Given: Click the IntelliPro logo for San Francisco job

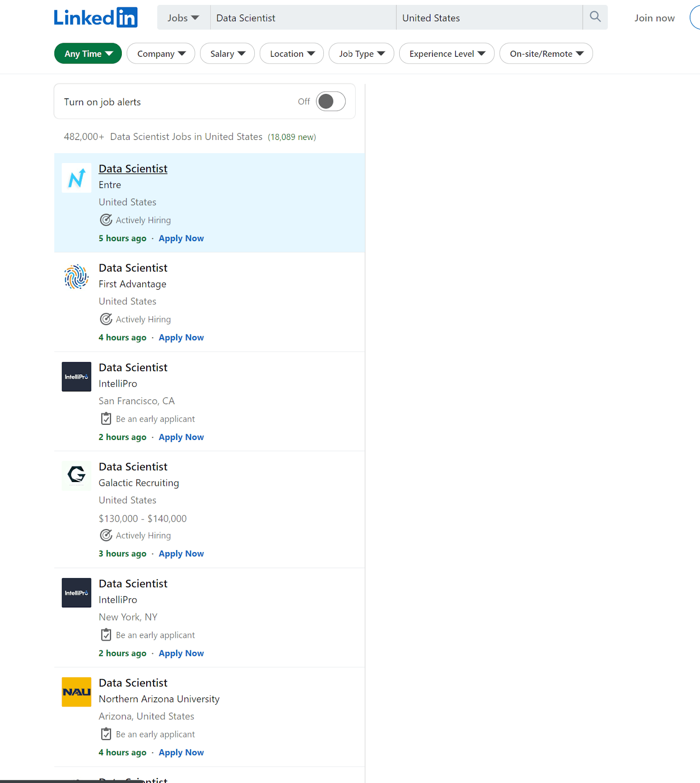Looking at the screenshot, I should (76, 377).
